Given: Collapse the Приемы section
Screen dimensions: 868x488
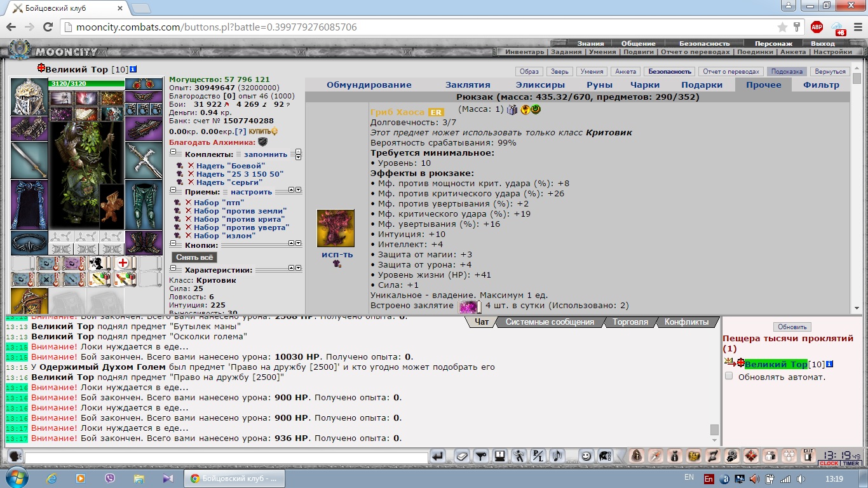Looking at the screenshot, I should click(x=172, y=191).
